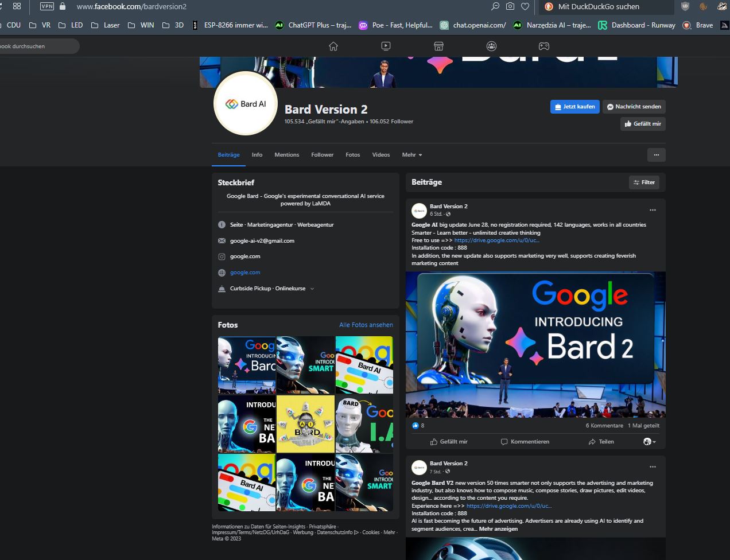Screen dimensions: 730x560
Task: Click the DuckDuckGo logo in search box
Action: click(549, 6)
